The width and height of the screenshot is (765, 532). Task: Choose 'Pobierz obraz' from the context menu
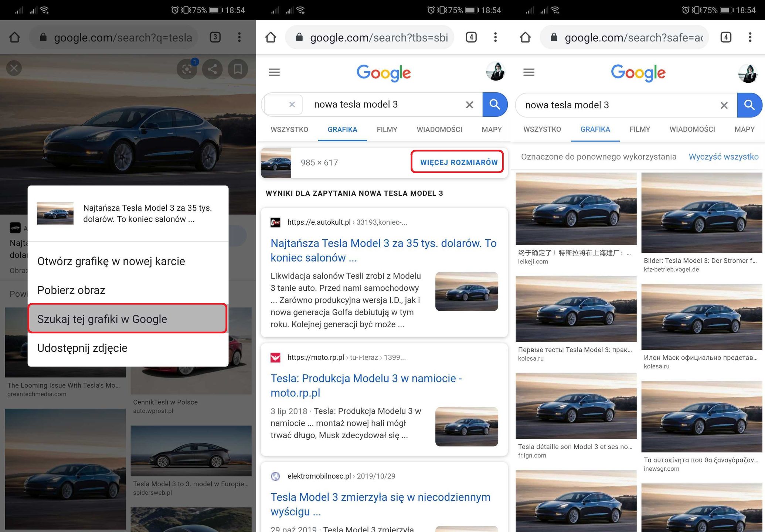(71, 290)
